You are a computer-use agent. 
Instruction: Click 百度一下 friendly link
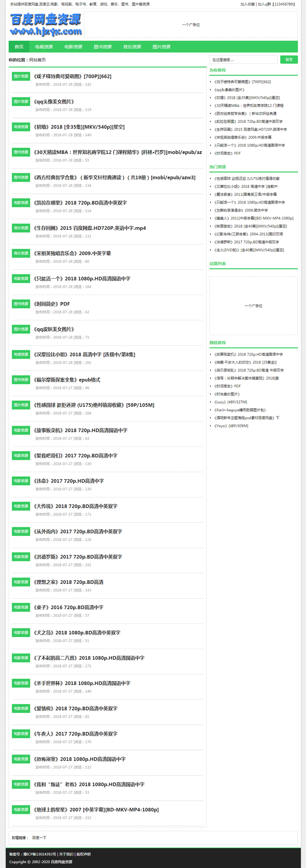(x=39, y=838)
